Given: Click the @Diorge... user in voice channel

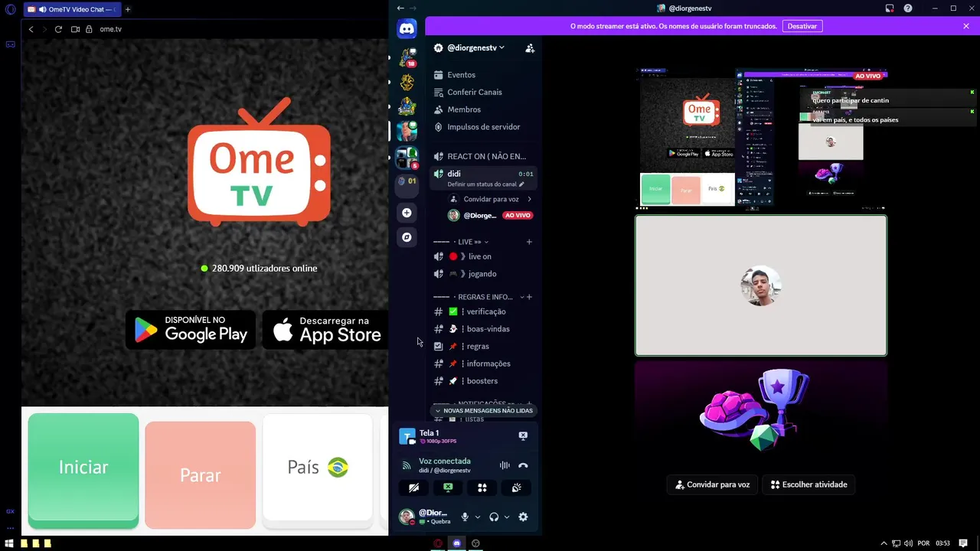Looking at the screenshot, I should coord(490,216).
